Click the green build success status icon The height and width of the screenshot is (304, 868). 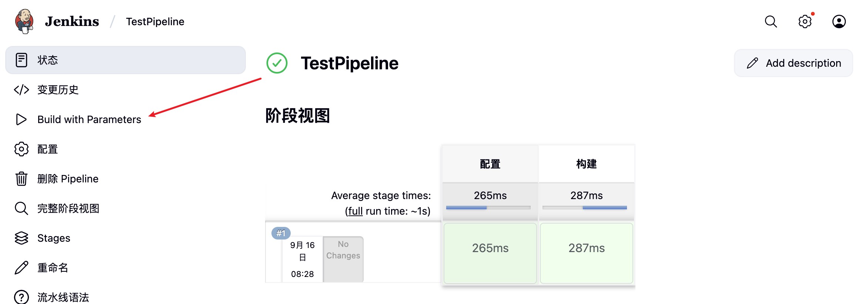click(x=277, y=63)
